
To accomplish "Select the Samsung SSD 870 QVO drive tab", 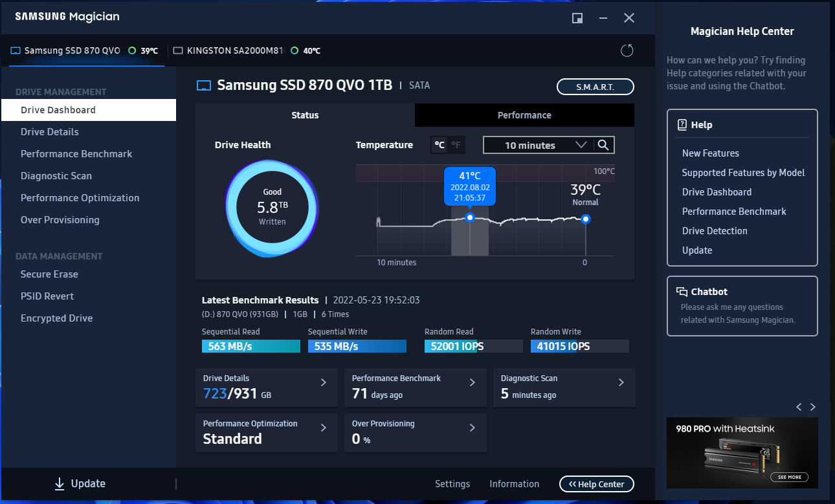I will [x=87, y=50].
